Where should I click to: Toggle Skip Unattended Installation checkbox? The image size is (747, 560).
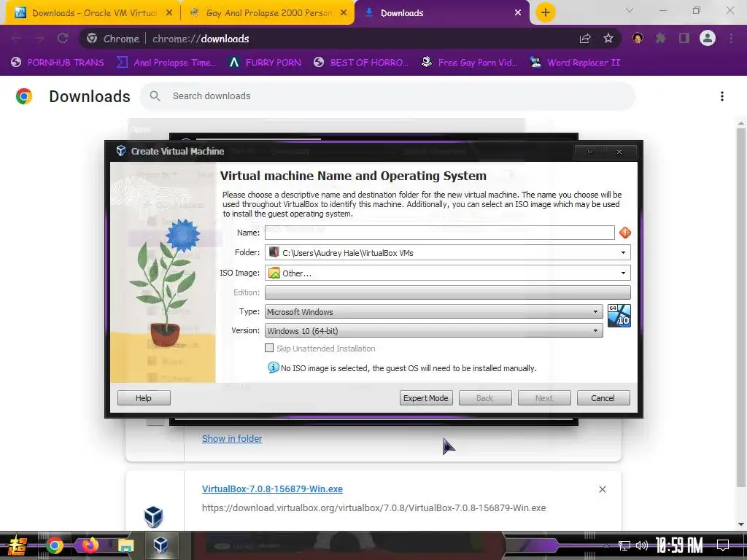pos(269,348)
